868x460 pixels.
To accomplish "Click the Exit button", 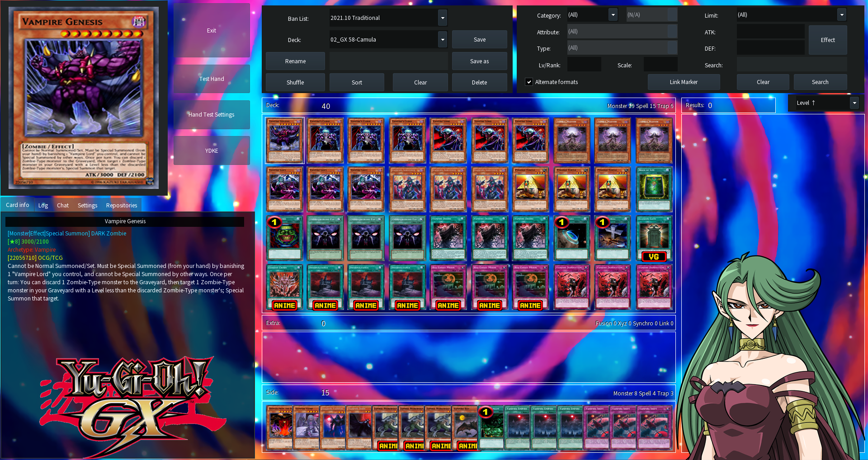I will pos(212,30).
